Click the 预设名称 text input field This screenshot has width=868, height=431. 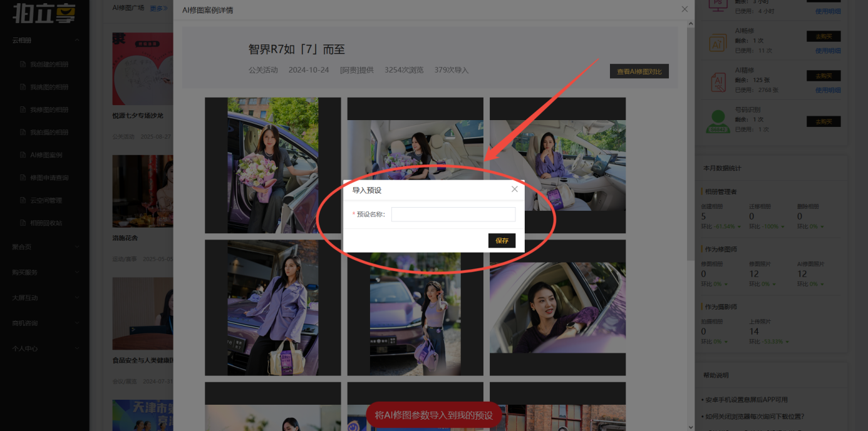[x=453, y=215]
